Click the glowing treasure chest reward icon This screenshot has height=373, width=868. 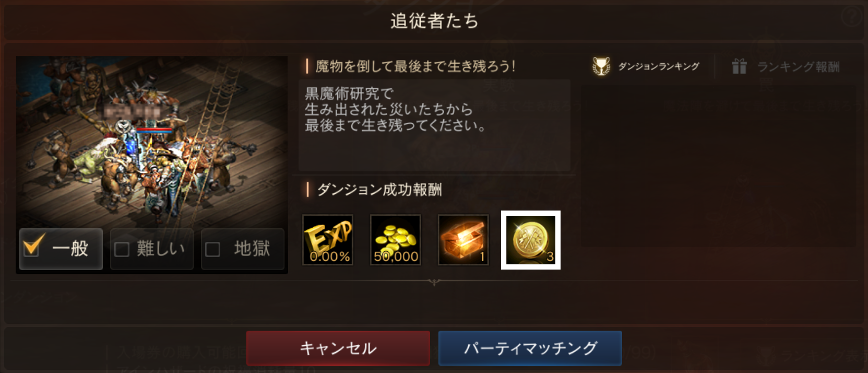point(463,240)
